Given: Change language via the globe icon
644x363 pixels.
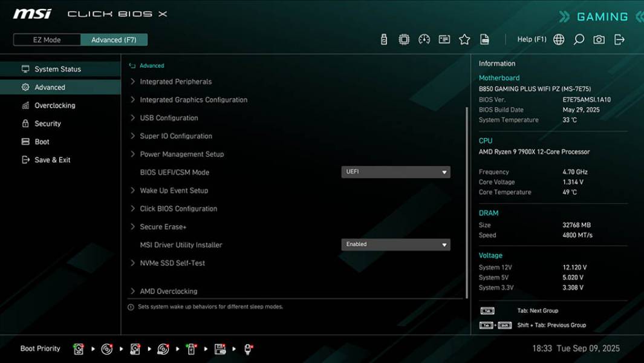Looking at the screenshot, I should point(558,39).
